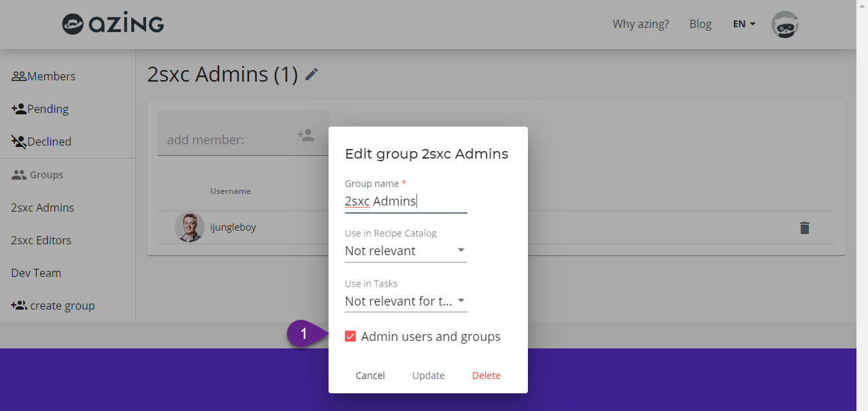The height and width of the screenshot is (411, 868).
Task: Switch to the 2sxc Editors group
Action: click(x=41, y=240)
